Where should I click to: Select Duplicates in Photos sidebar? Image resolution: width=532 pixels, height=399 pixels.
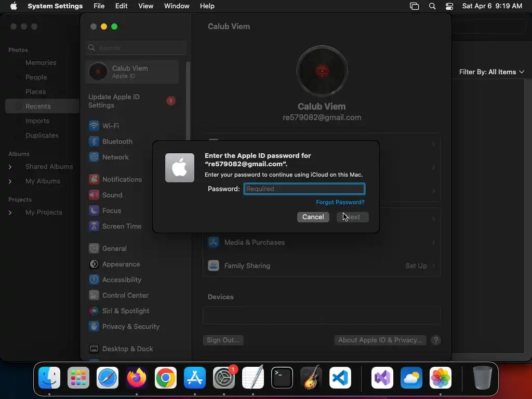tap(42, 136)
